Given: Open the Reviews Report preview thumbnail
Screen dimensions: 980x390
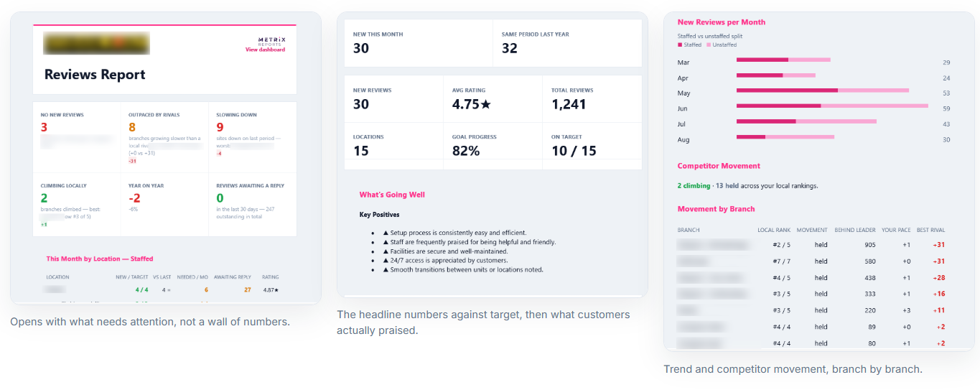Looking at the screenshot, I should (165, 158).
